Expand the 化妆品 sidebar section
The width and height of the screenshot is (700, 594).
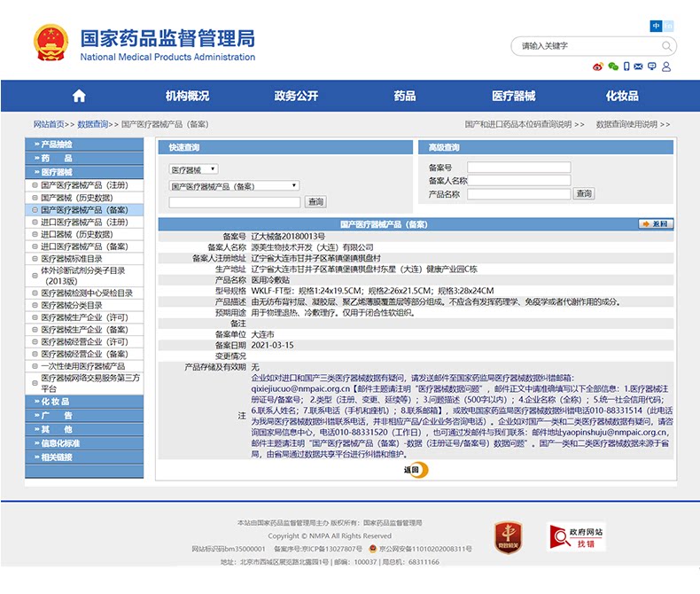(84, 402)
